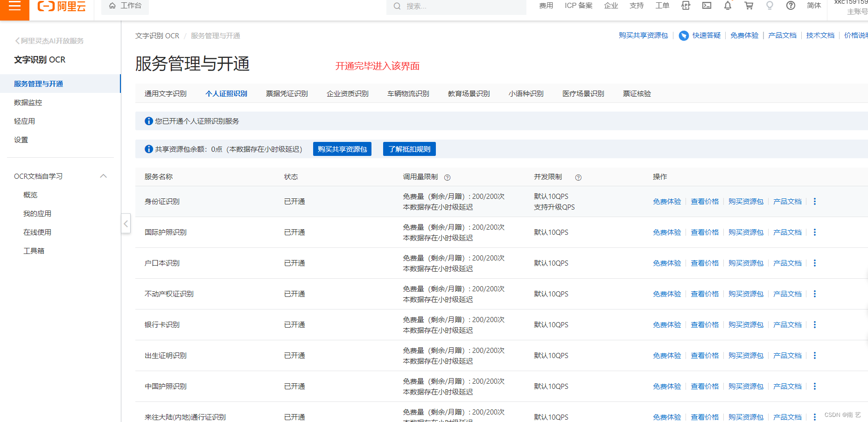Open the top 免费体验 link

tap(744, 35)
